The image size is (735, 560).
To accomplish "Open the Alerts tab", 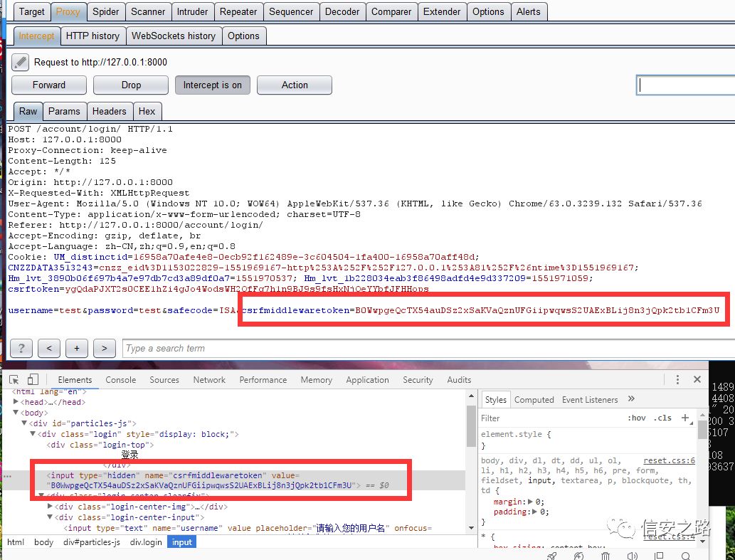I will 528,11.
